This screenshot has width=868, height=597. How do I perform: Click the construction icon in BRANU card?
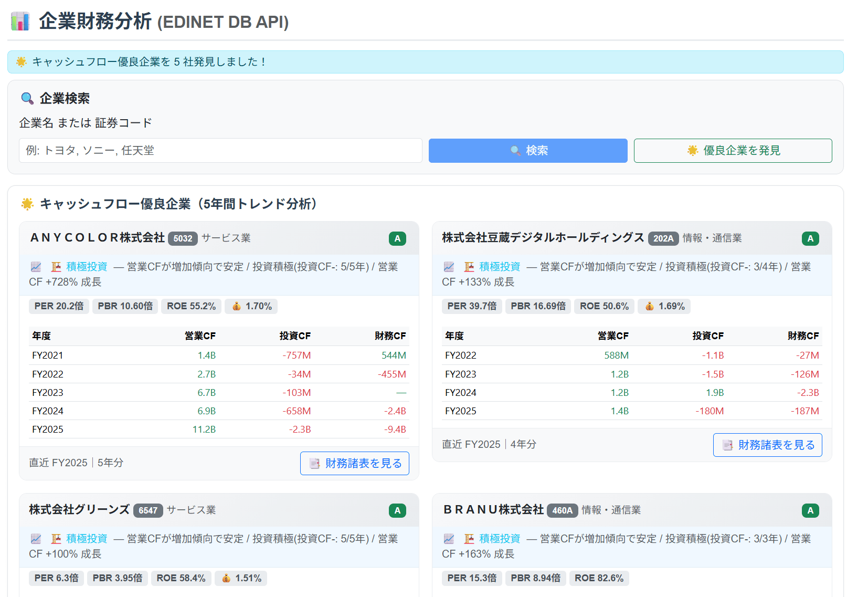(x=469, y=539)
